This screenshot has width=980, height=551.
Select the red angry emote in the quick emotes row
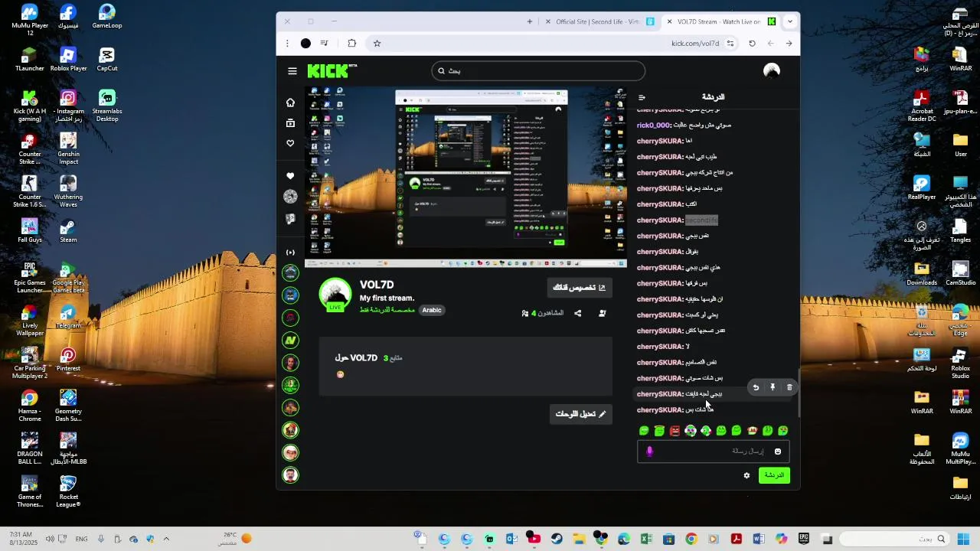point(675,431)
